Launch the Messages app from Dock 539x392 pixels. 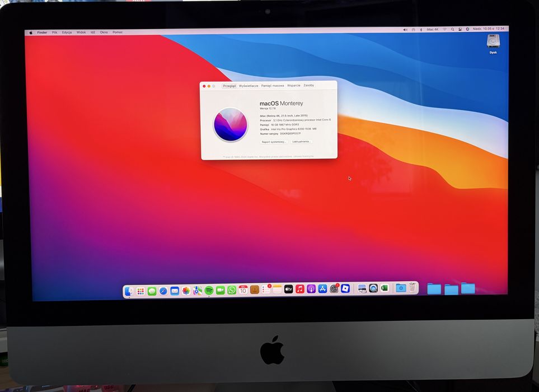(152, 291)
